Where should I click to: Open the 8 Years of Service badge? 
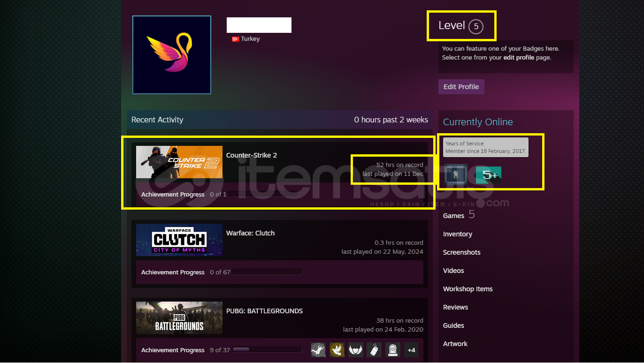coord(455,175)
